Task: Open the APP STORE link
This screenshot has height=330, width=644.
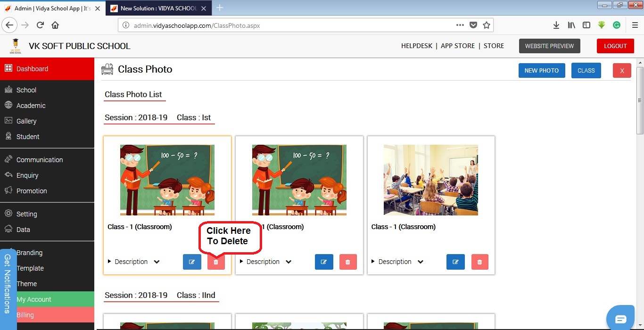Action: pos(458,46)
